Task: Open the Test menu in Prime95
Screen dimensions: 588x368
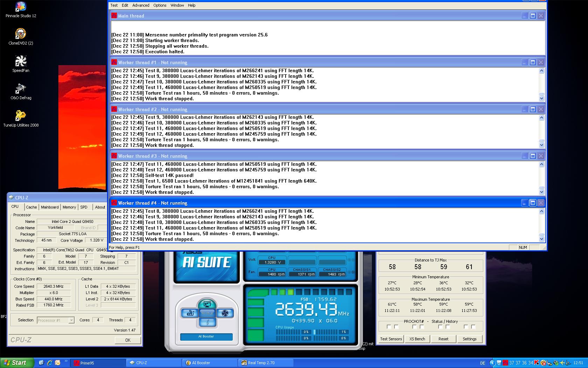Action: 114,5
